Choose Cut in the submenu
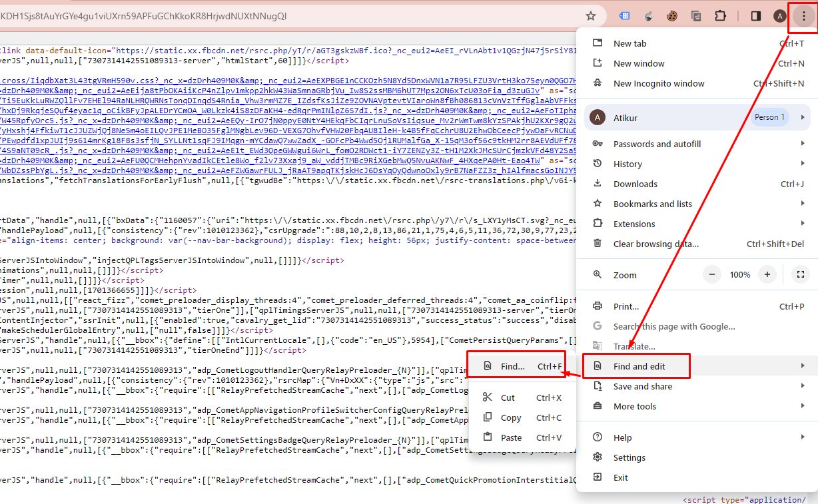Viewport: 818px width, 504px height. point(522,397)
